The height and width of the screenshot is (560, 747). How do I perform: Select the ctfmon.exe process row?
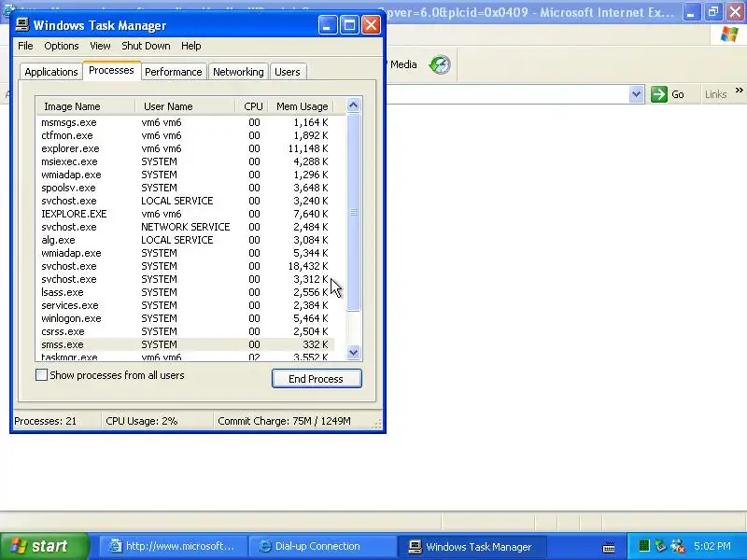185,135
